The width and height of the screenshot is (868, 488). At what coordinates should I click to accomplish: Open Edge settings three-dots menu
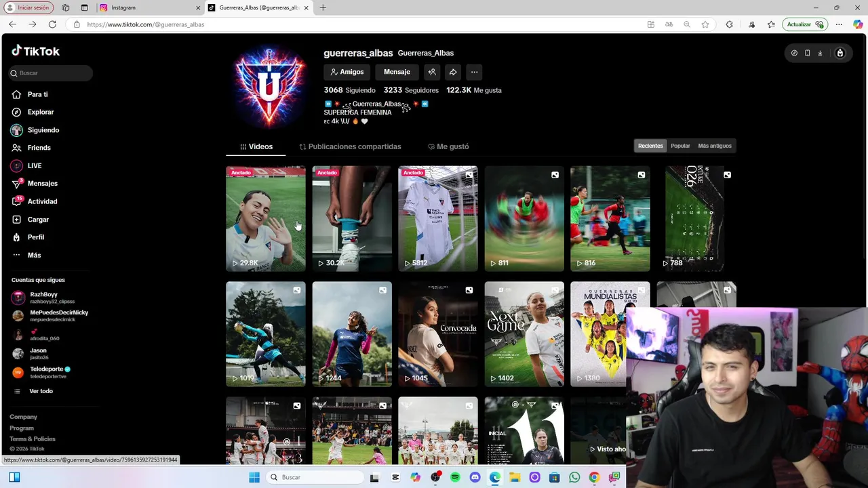point(839,24)
